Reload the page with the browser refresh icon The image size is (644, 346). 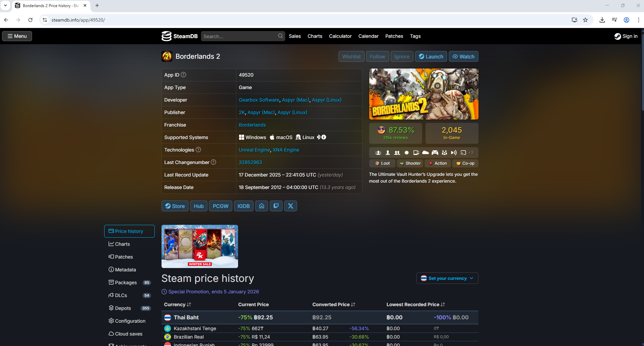pyautogui.click(x=30, y=20)
